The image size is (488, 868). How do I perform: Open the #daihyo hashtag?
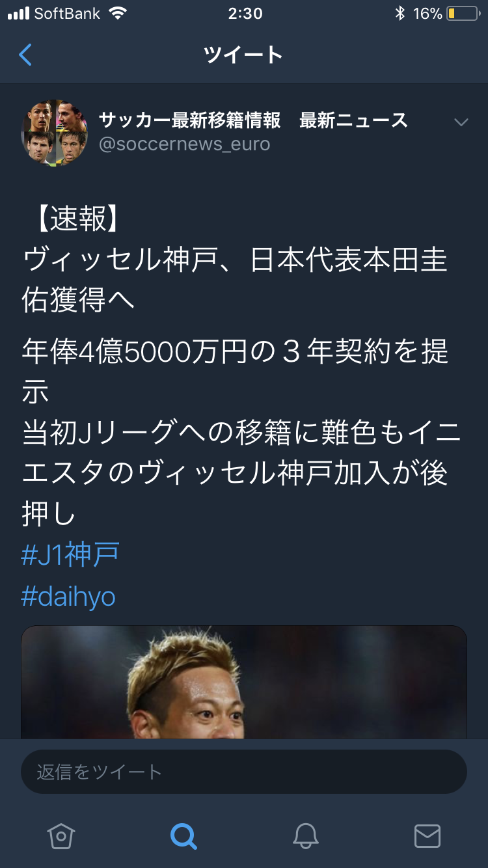(68, 597)
